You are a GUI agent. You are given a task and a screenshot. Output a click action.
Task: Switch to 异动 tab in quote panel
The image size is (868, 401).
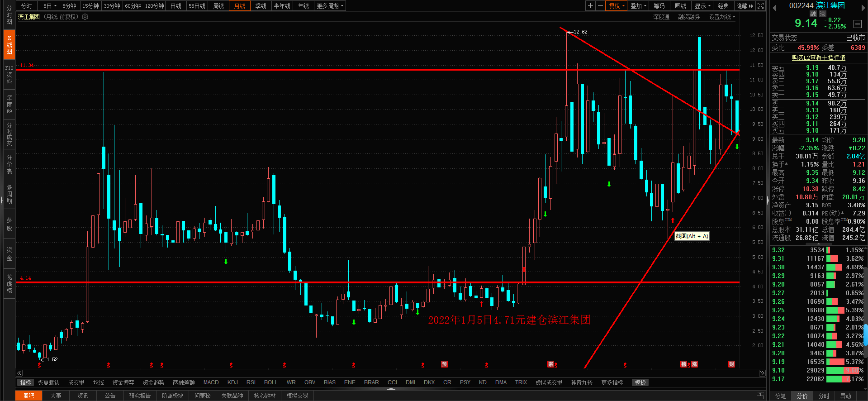pos(845,396)
